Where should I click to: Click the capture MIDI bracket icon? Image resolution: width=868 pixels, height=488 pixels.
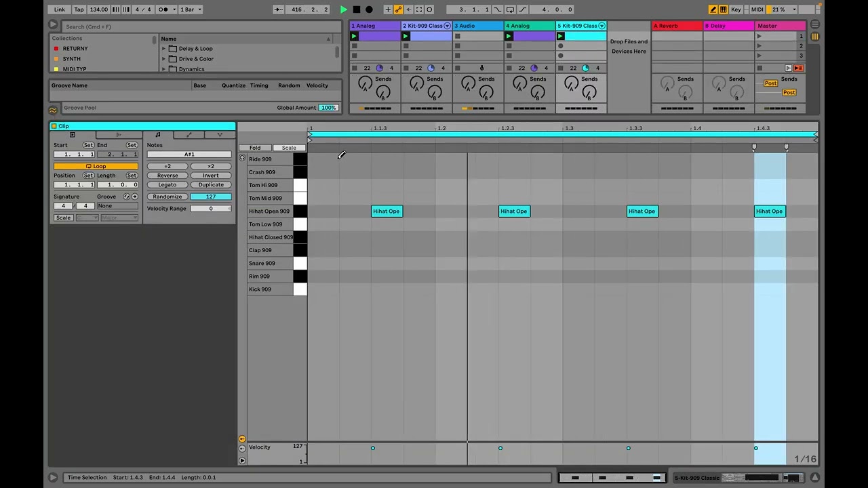419,9
